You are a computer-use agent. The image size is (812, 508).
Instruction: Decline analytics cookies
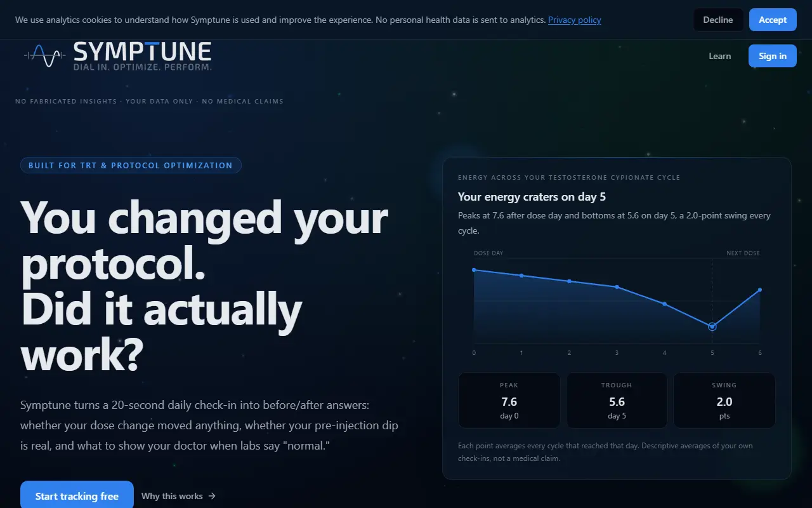pyautogui.click(x=718, y=20)
